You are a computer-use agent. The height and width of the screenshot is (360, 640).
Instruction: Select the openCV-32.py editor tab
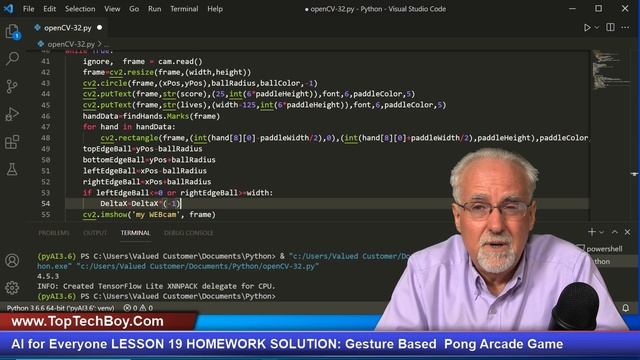[68, 28]
